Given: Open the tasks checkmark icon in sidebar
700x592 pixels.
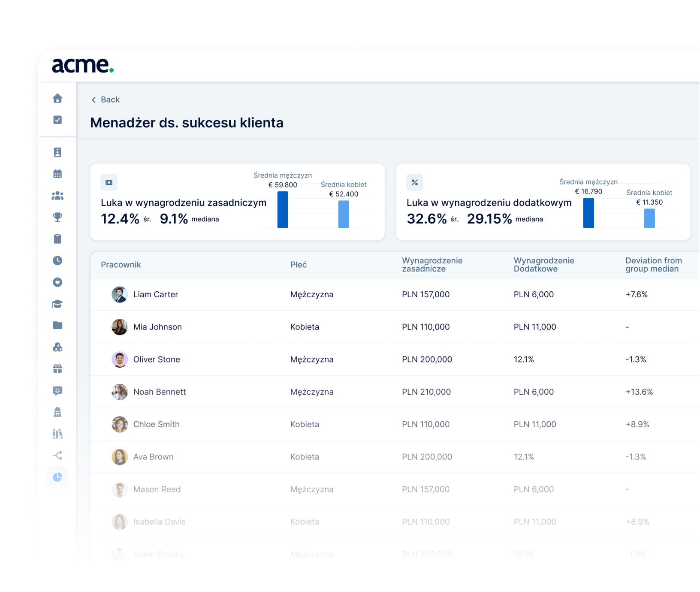Looking at the screenshot, I should click(x=57, y=120).
